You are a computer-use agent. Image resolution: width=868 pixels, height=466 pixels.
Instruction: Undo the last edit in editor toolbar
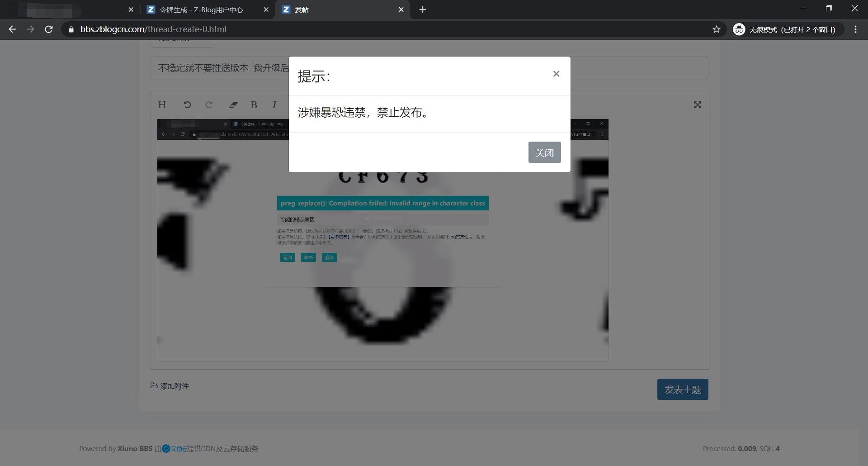tap(187, 105)
